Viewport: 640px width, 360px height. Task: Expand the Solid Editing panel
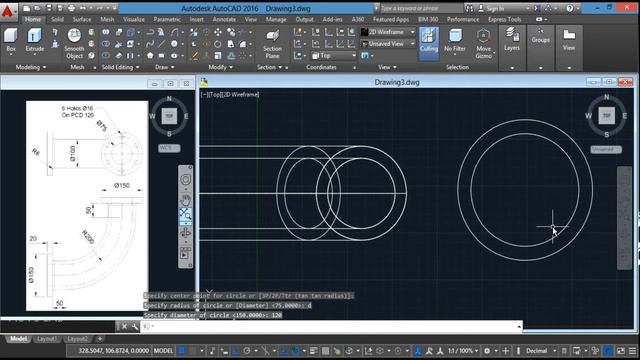click(x=120, y=67)
